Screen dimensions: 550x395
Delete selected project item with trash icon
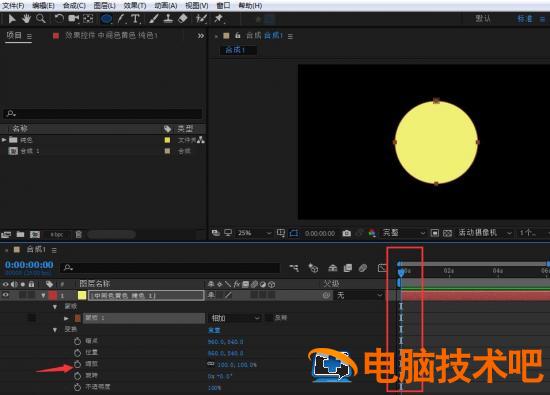click(79, 234)
